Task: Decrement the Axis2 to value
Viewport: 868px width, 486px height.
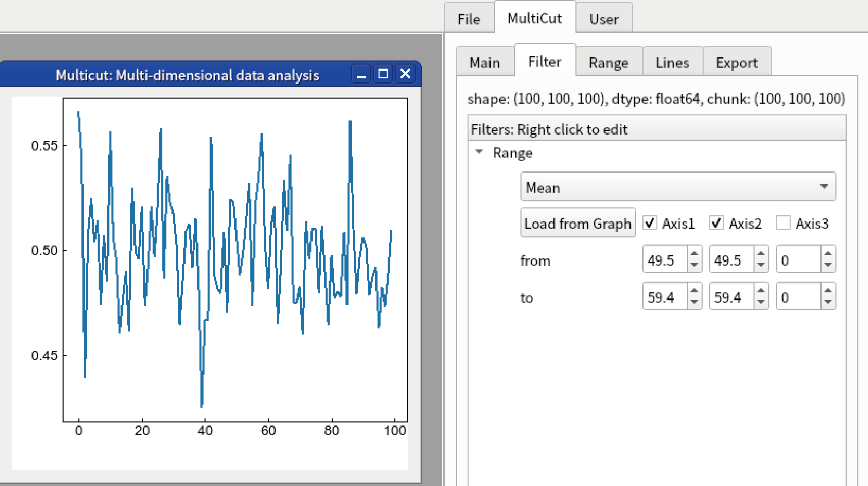Action: [x=761, y=302]
